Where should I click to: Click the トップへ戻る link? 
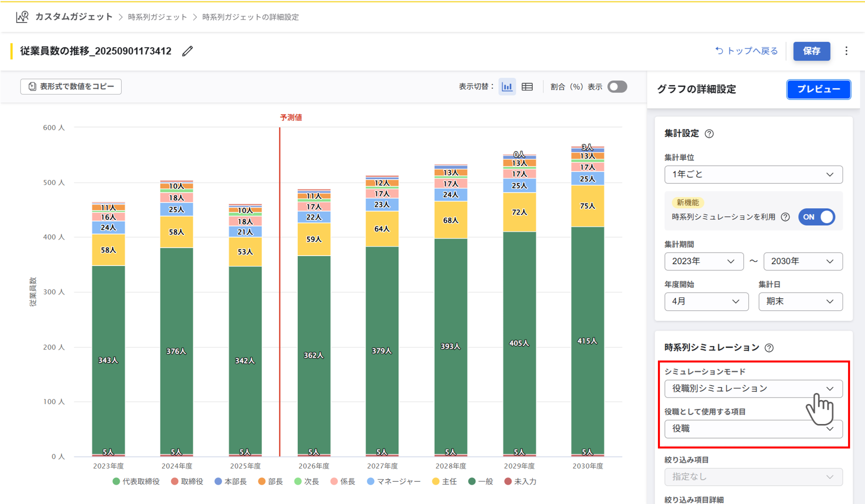746,51
